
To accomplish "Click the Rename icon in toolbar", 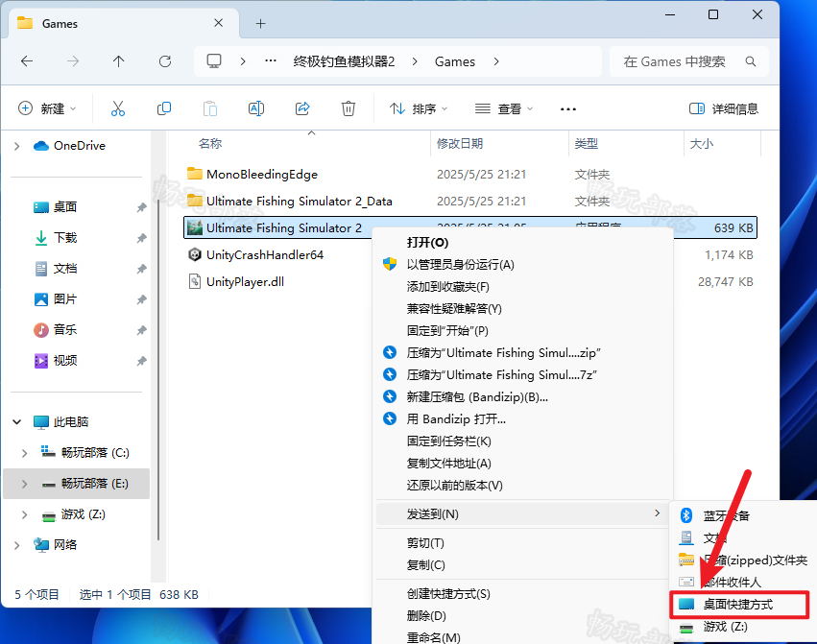I will tap(255, 108).
